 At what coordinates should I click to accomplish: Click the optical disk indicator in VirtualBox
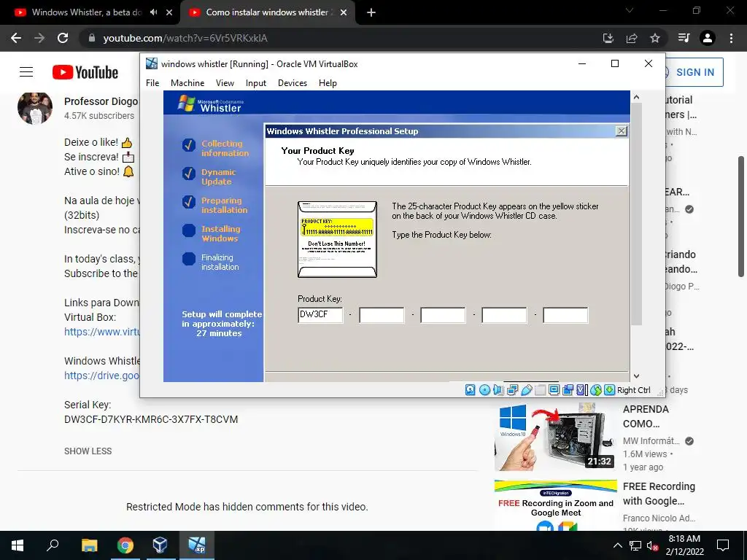(484, 390)
